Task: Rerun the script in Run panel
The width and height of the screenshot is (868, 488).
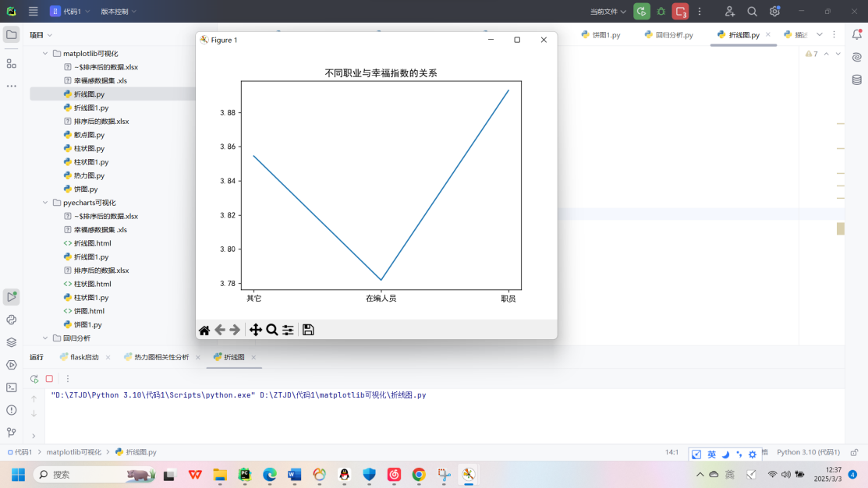Action: (x=34, y=379)
